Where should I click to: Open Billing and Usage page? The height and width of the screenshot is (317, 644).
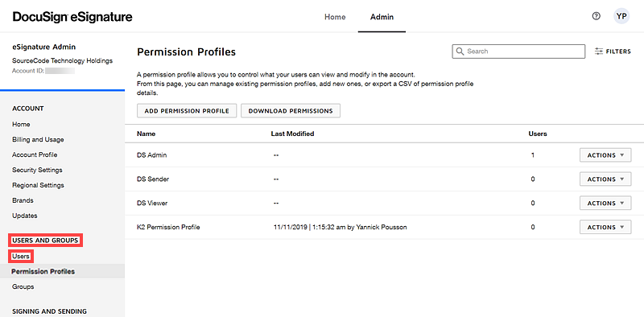click(x=38, y=140)
